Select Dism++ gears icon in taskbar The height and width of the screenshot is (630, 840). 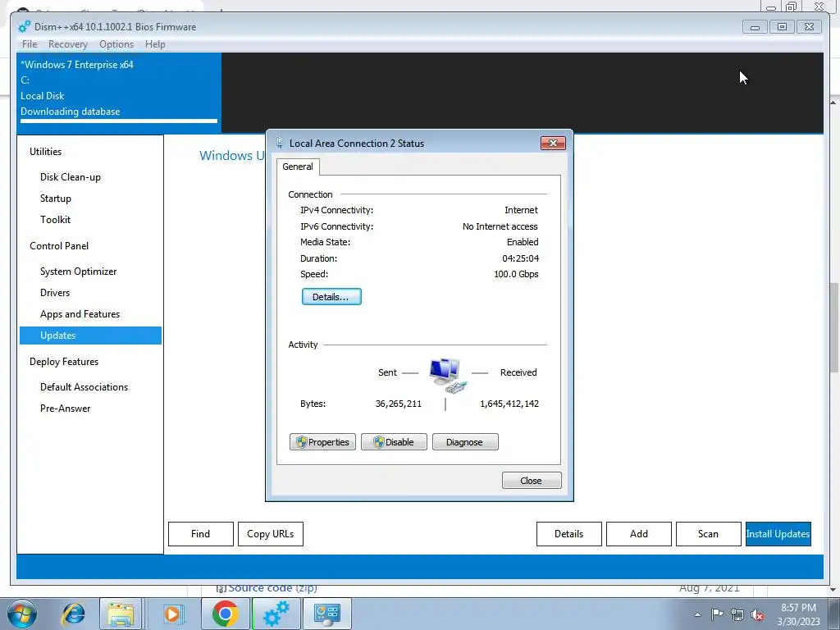[x=276, y=614]
